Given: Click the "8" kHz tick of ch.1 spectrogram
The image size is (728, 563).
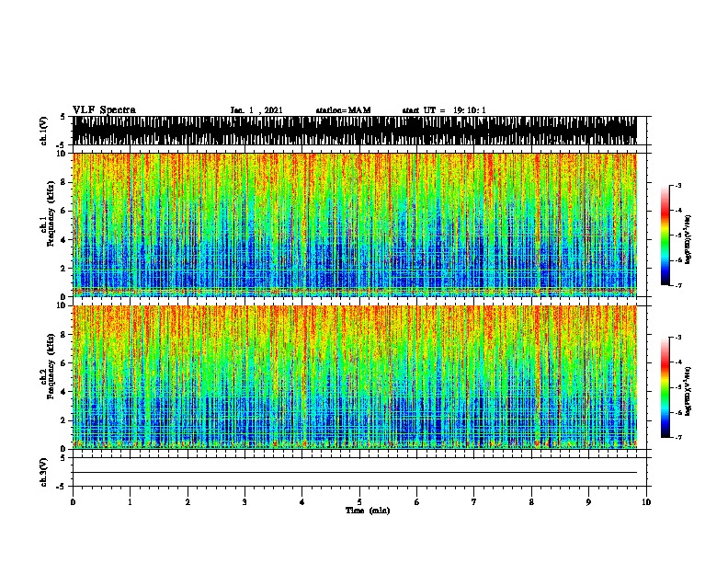Looking at the screenshot, I should click(x=64, y=182).
